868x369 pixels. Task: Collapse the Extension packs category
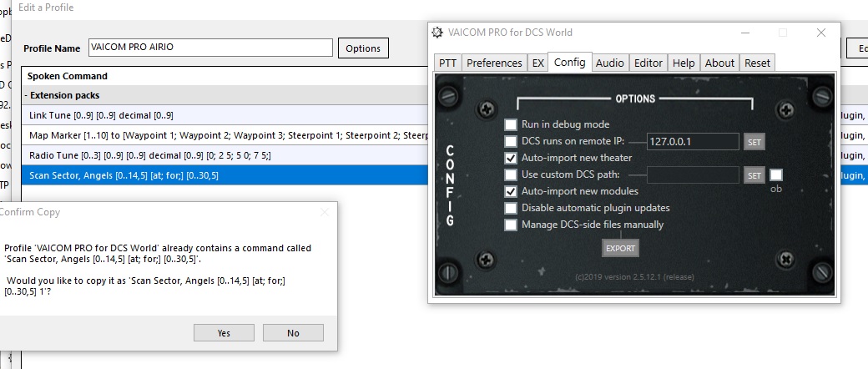[26, 95]
